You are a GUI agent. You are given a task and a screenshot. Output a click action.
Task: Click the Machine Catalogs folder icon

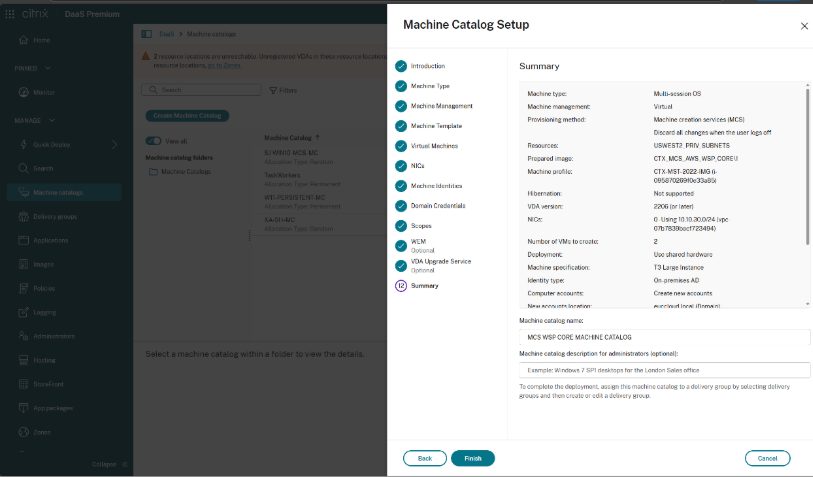tap(153, 172)
